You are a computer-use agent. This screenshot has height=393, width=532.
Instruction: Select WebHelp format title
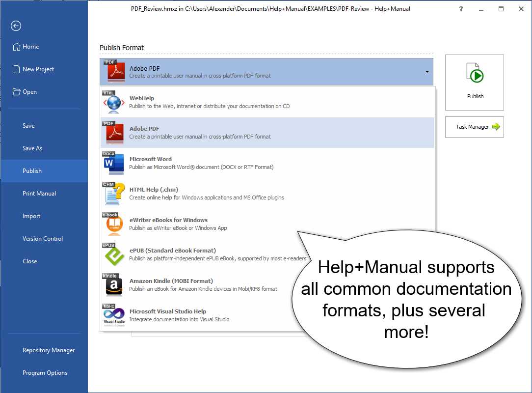click(x=141, y=98)
